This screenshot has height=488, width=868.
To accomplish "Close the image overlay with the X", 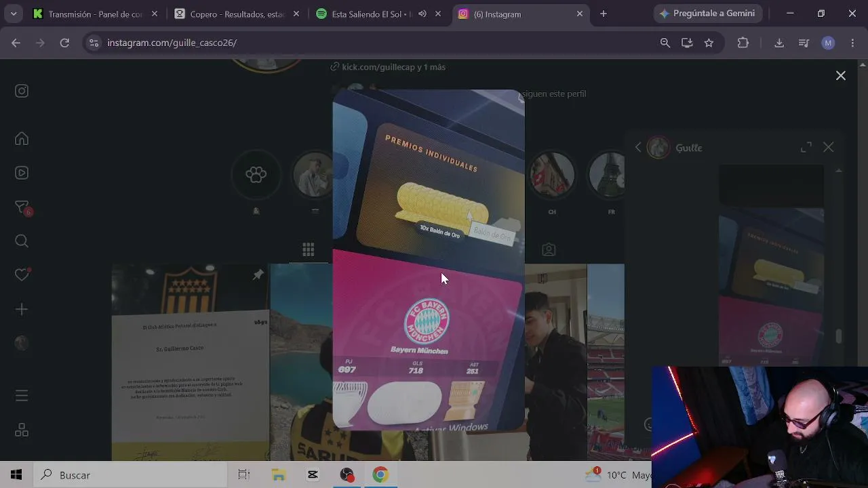I will tap(841, 76).
